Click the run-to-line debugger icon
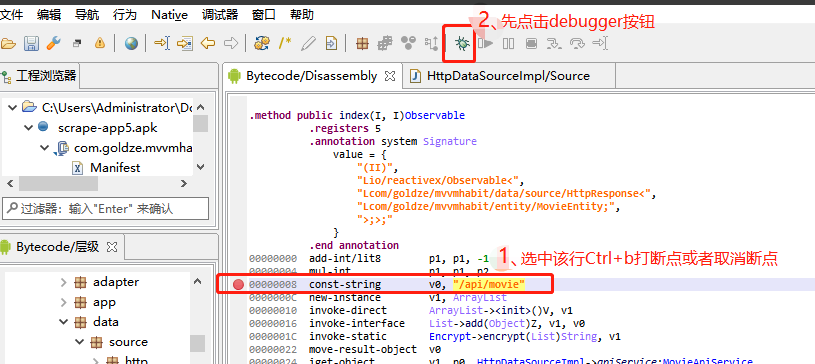 tap(600, 44)
